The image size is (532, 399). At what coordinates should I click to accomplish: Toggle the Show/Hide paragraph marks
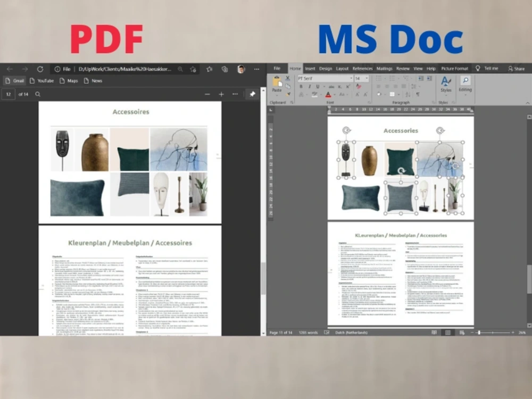tap(418, 94)
